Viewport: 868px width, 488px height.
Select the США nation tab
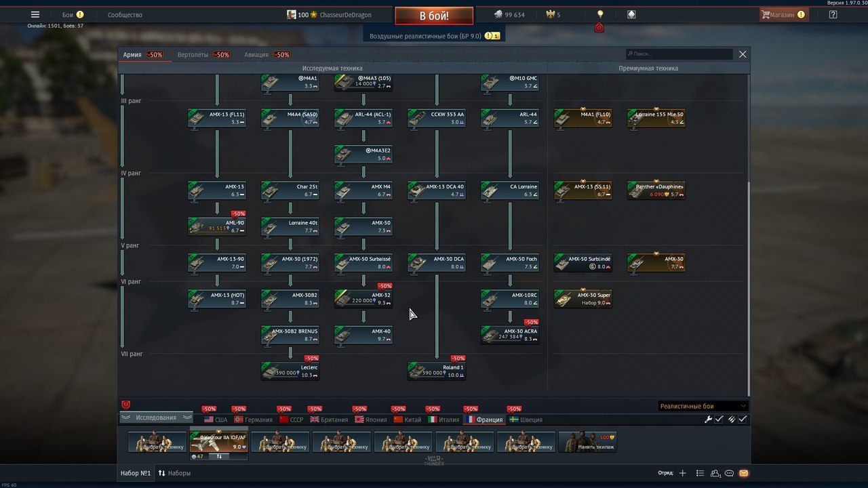coord(216,420)
